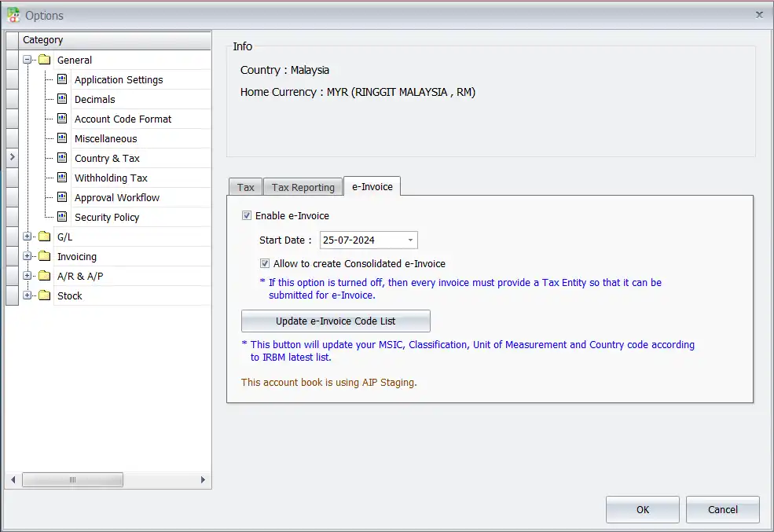This screenshot has width=774, height=532.
Task: Switch to the Tax Reporting tab
Action: click(x=303, y=187)
